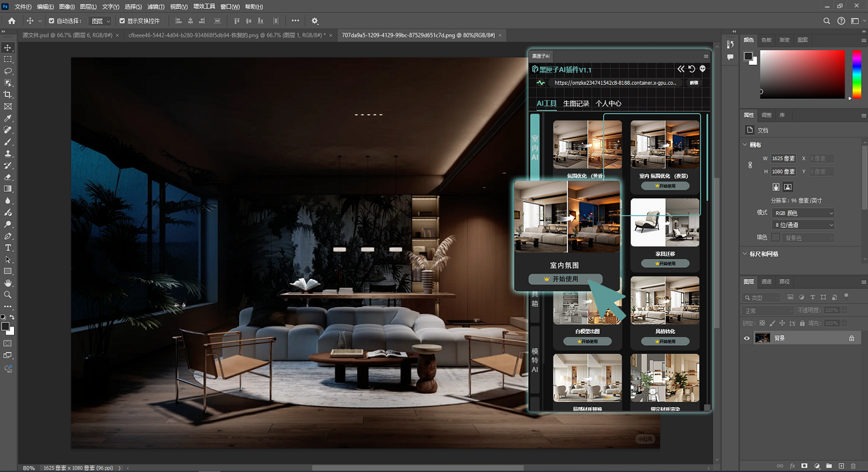
Task: Collapse the 画布 section in properties
Action: coord(746,145)
